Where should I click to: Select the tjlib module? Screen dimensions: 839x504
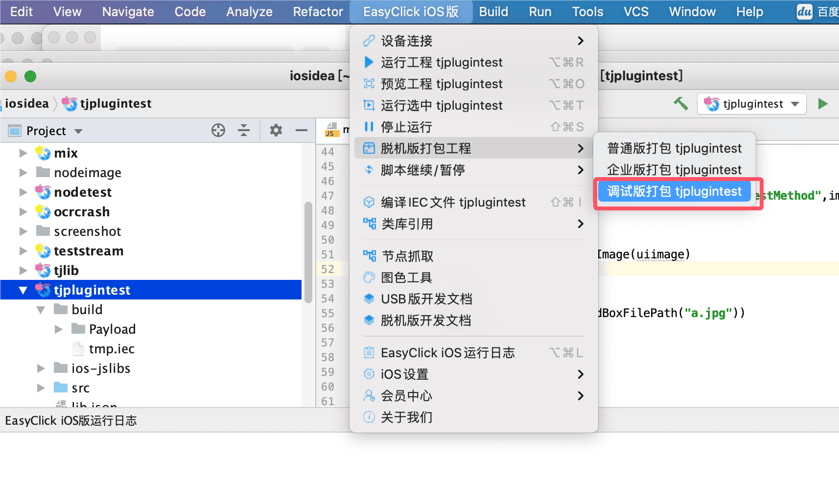[66, 271]
